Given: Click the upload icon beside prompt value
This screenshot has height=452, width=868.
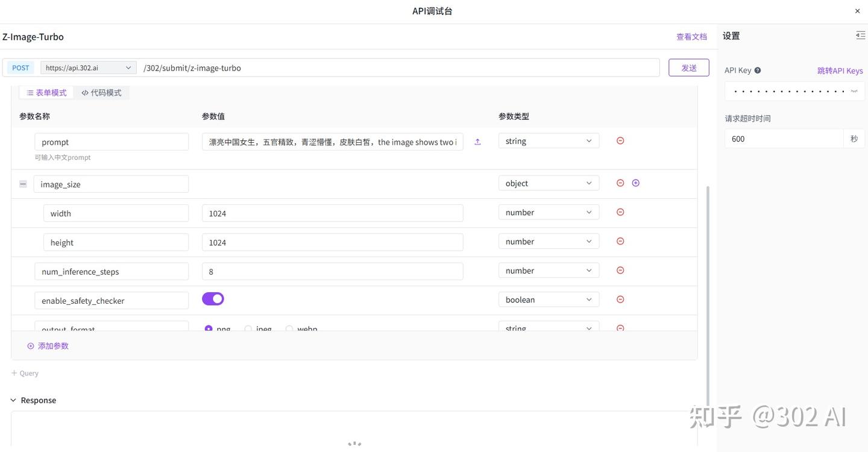Looking at the screenshot, I should 477,142.
